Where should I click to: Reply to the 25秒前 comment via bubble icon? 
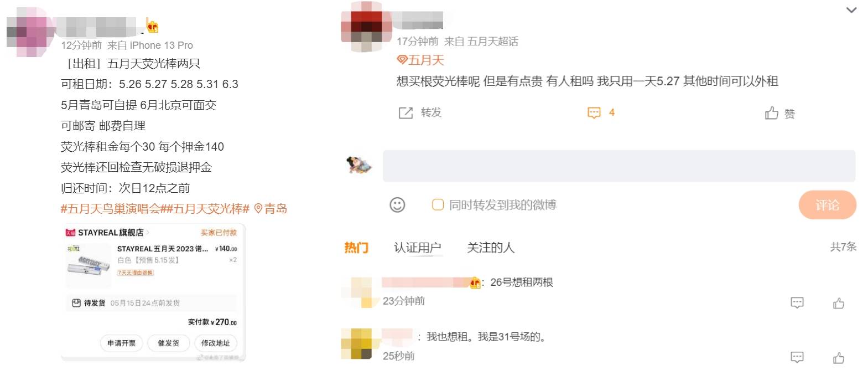click(x=797, y=357)
